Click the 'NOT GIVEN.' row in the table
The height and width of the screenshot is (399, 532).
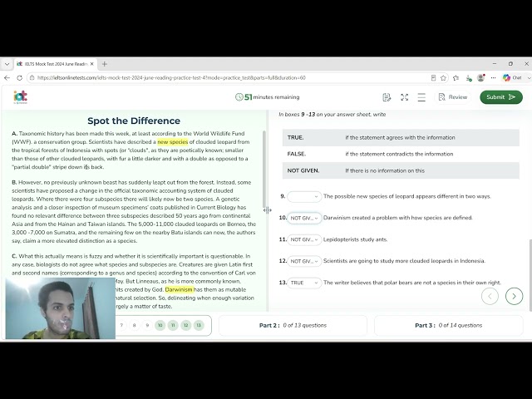401,170
